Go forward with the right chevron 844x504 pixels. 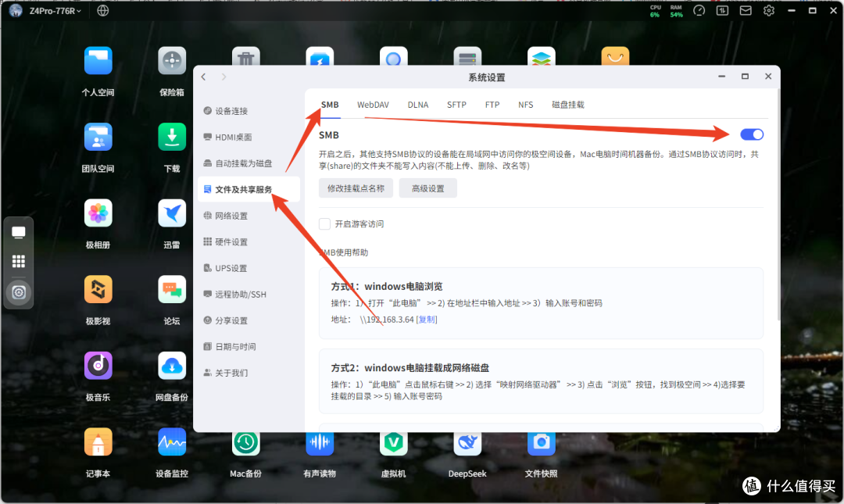(x=224, y=77)
